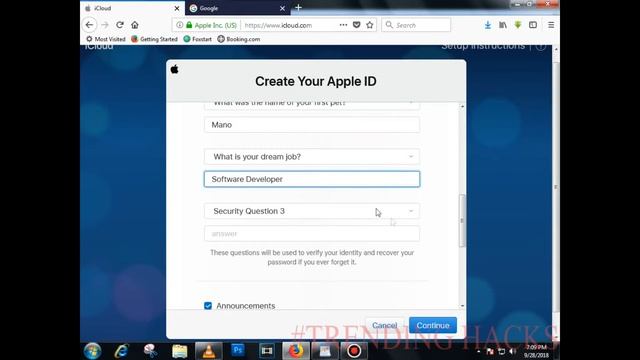Close the Google tab
The image size is (640, 360).
282,8
